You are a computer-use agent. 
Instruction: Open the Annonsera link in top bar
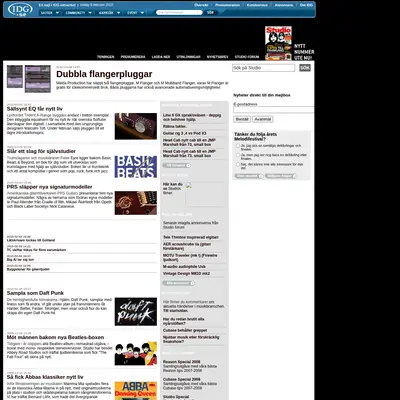point(284,5)
